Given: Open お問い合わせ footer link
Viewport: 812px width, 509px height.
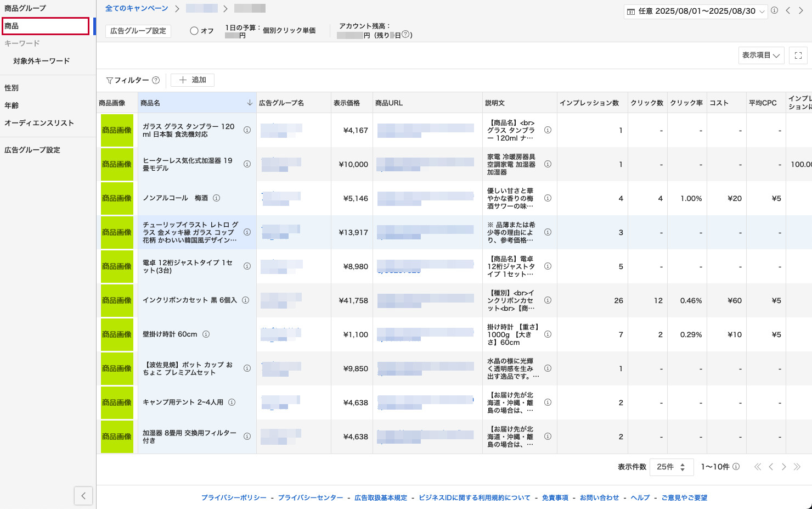Looking at the screenshot, I should click(599, 497).
